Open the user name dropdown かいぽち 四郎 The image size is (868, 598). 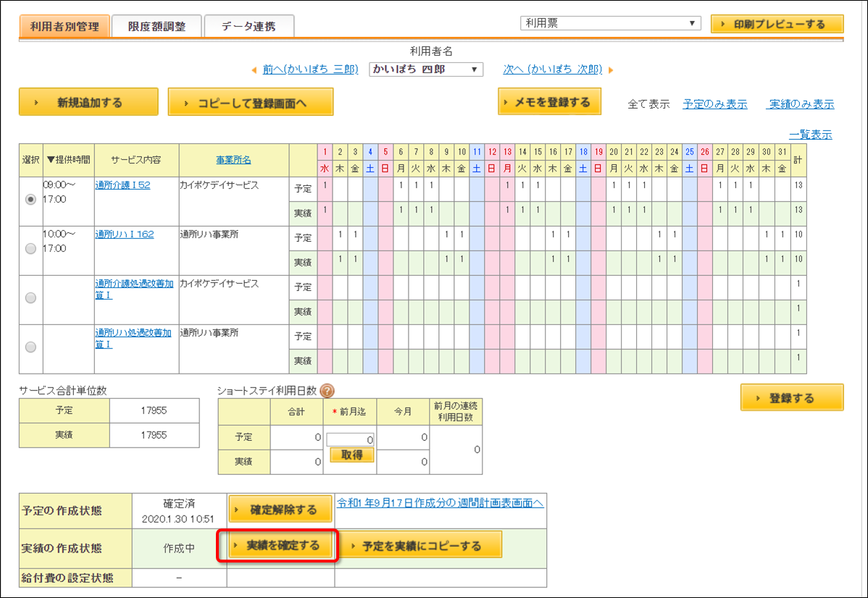[x=426, y=70]
